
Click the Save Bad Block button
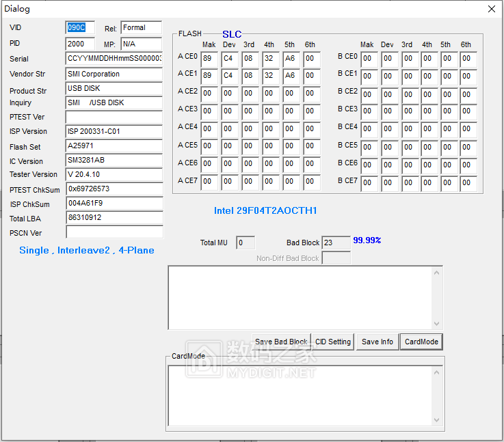click(281, 342)
